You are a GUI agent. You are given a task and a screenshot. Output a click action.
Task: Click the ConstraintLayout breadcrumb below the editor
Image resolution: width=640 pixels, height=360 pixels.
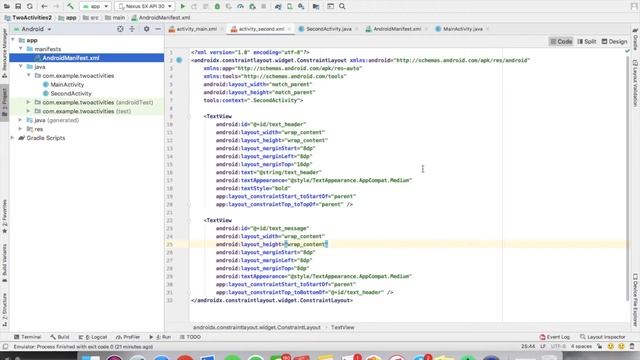click(257, 327)
